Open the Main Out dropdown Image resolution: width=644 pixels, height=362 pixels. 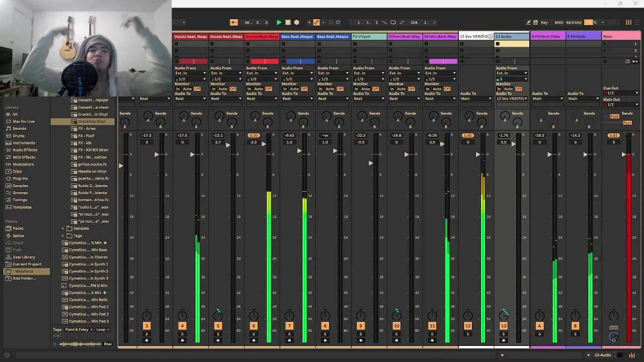(621, 105)
